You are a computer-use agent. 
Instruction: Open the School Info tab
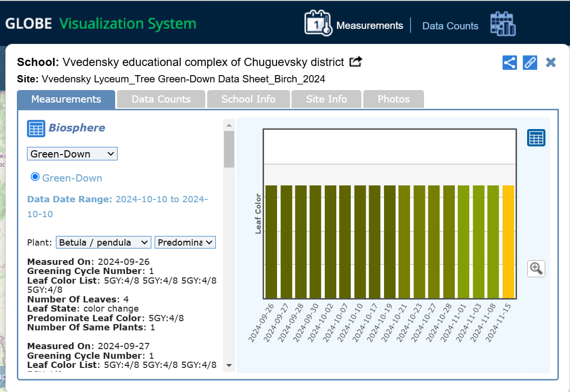(248, 99)
